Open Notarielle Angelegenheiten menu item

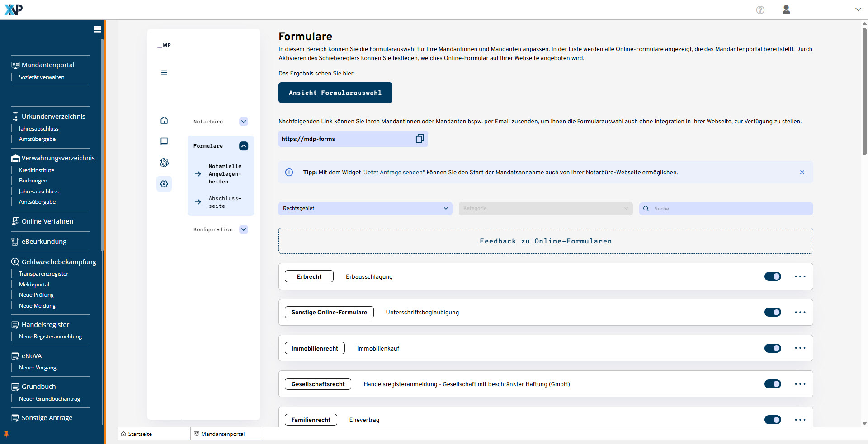pyautogui.click(x=225, y=174)
